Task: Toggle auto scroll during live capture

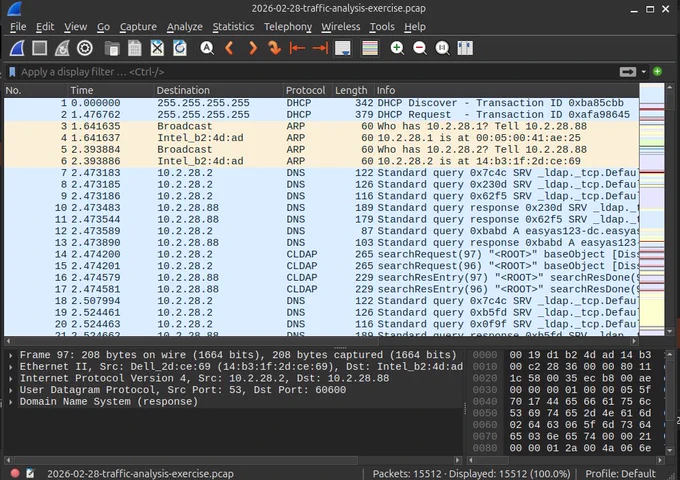Action: point(343,48)
